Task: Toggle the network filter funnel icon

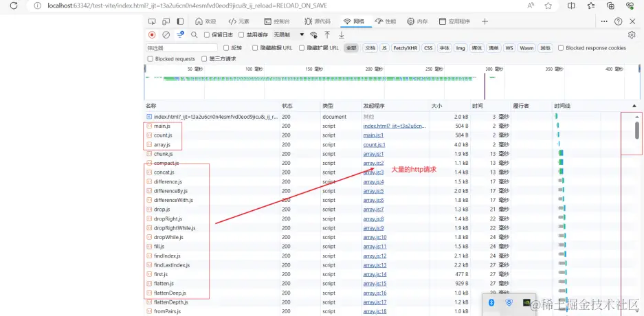Action: 180,35
